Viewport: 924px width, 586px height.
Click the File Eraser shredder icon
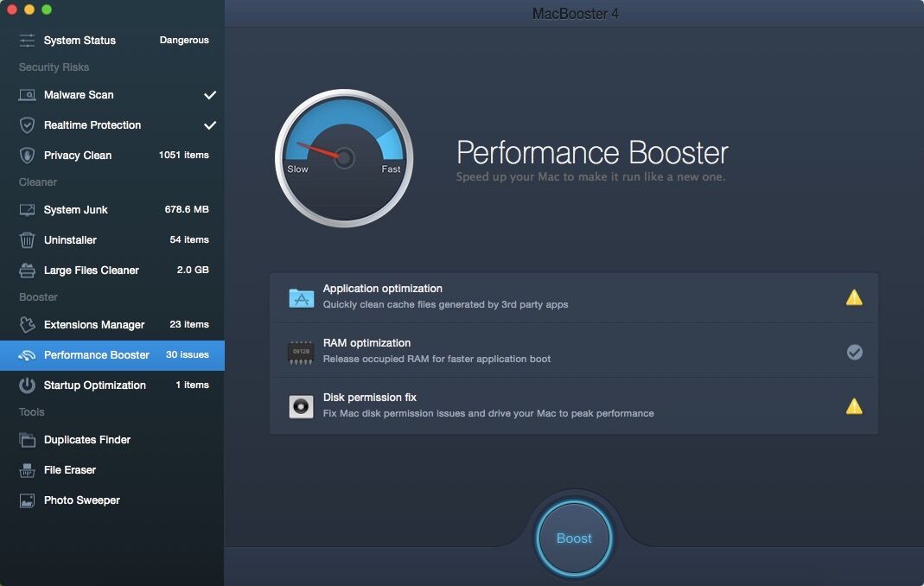(x=27, y=470)
